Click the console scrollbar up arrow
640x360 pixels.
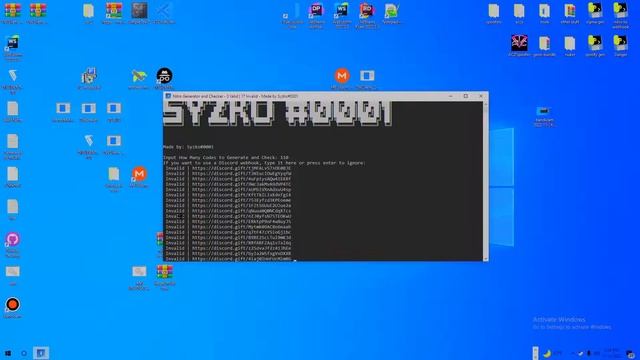pos(485,104)
